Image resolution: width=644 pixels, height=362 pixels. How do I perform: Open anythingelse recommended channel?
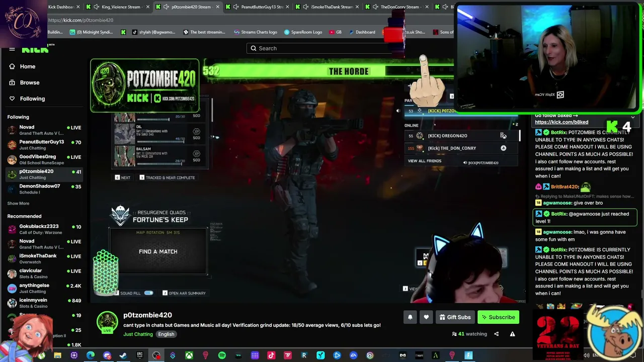click(44, 288)
